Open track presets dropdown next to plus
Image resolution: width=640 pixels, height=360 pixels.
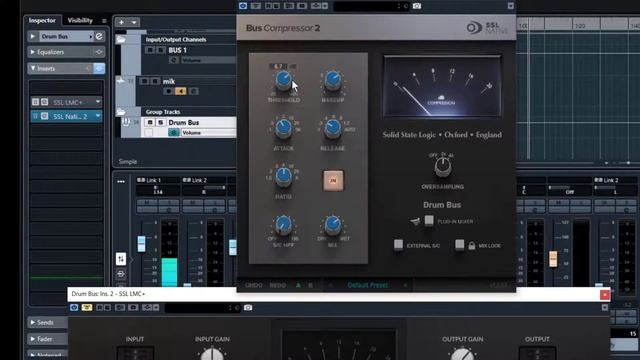[x=134, y=22]
